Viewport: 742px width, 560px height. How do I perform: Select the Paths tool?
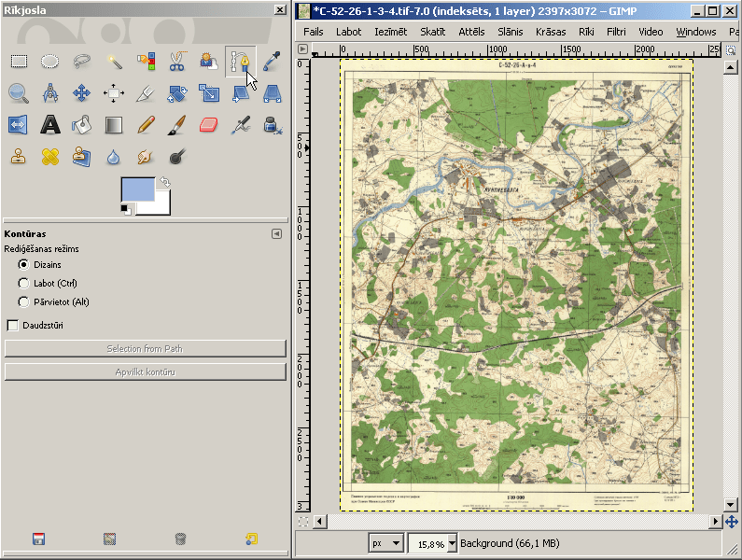tap(241, 62)
